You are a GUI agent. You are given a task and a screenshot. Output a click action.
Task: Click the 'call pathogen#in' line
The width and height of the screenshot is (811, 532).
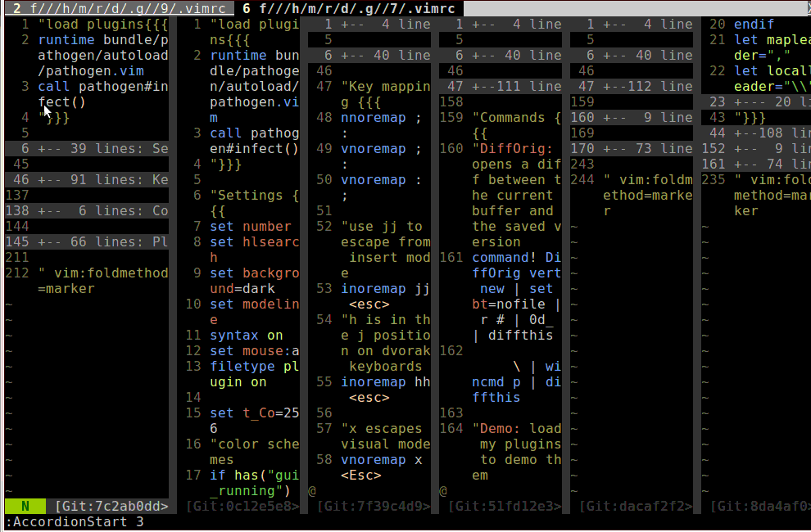(x=103, y=86)
